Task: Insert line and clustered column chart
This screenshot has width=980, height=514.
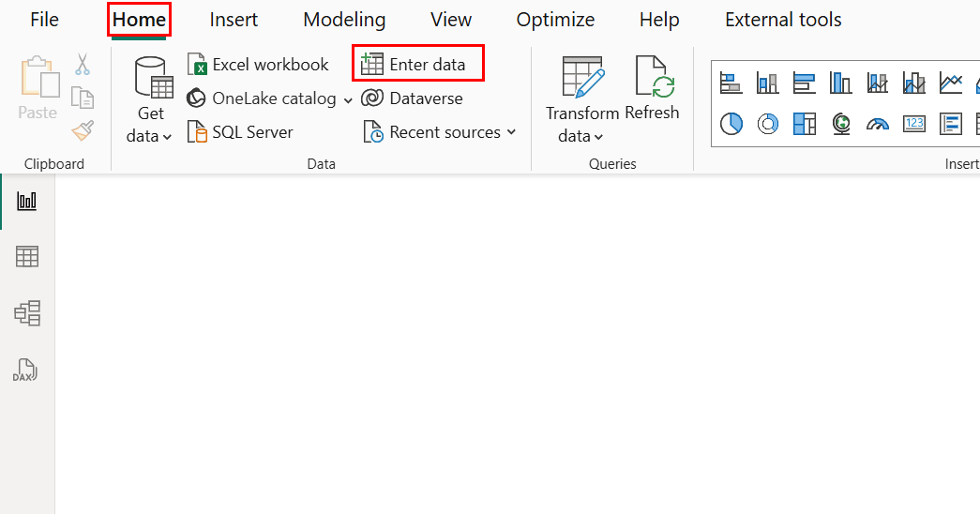Action: click(913, 83)
